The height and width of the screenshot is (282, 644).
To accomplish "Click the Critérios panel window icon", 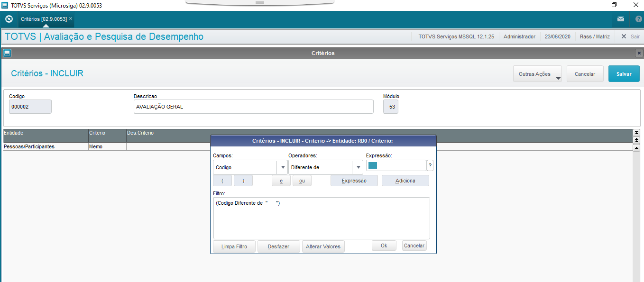I will click(7, 53).
